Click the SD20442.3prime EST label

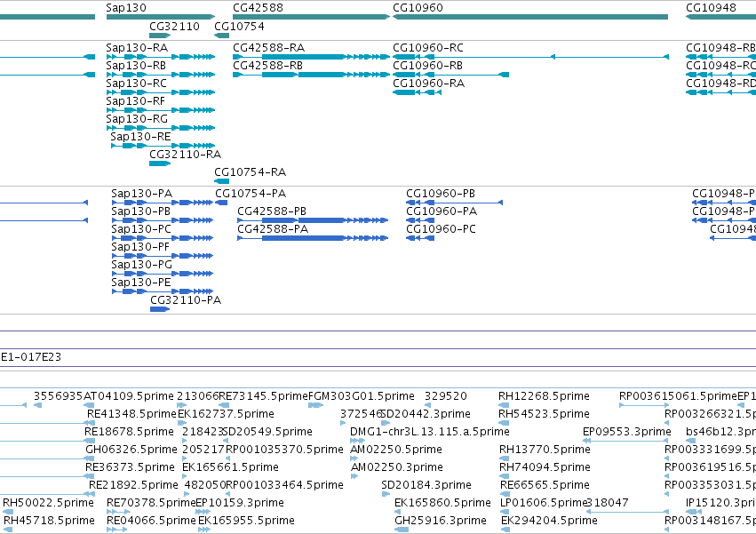pos(426,414)
